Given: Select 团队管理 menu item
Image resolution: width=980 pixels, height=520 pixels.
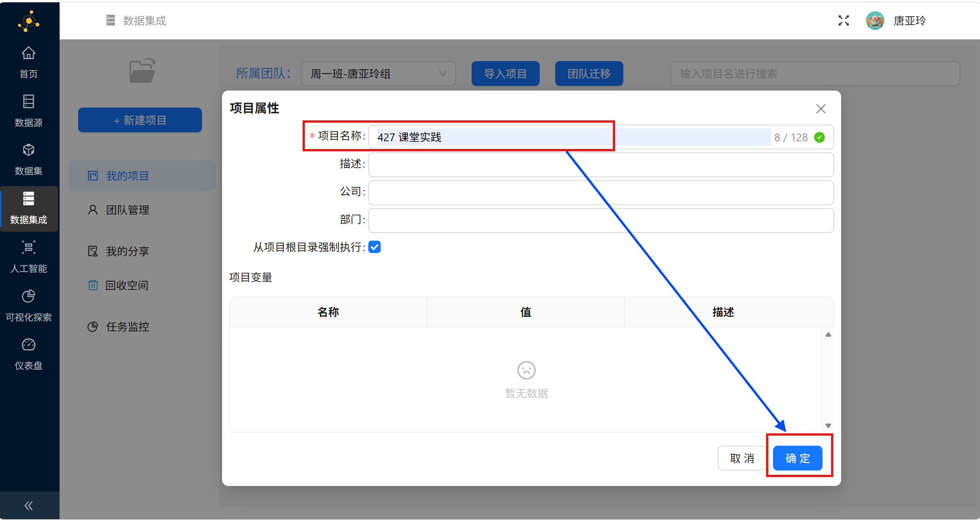Looking at the screenshot, I should point(127,210).
